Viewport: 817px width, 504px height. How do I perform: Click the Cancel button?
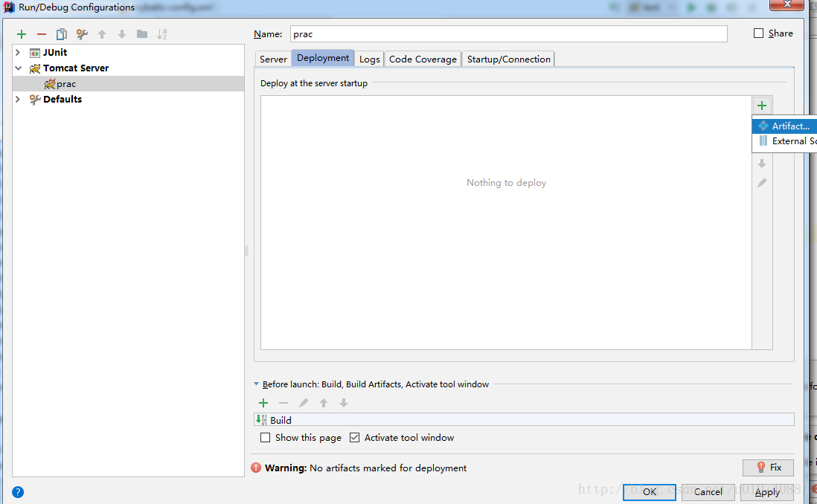pyautogui.click(x=708, y=492)
